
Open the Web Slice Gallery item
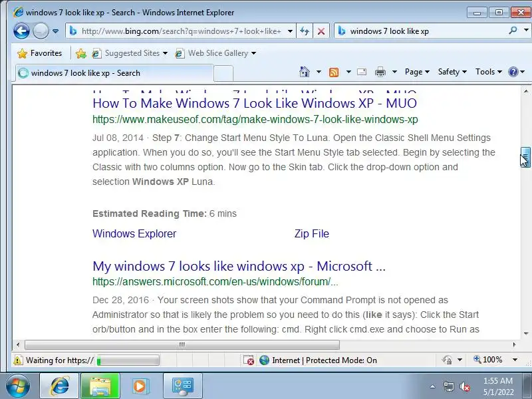click(215, 53)
